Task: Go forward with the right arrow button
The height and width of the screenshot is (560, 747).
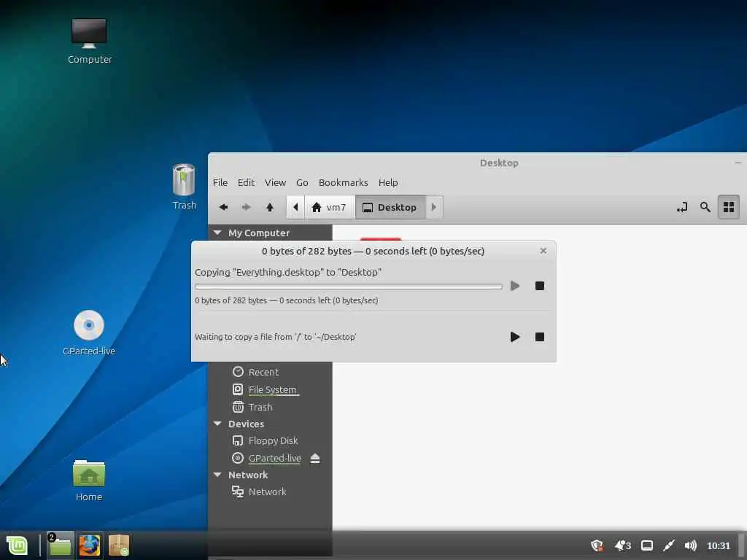Action: tap(247, 207)
